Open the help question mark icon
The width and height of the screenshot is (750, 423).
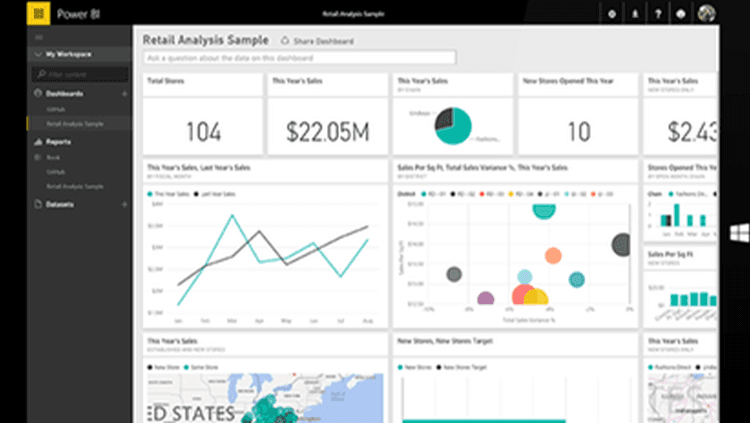point(658,14)
